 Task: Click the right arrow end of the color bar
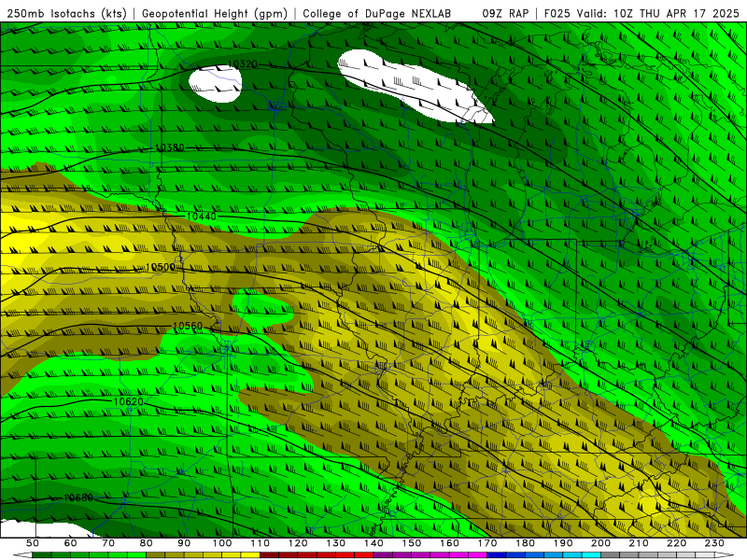(725, 555)
